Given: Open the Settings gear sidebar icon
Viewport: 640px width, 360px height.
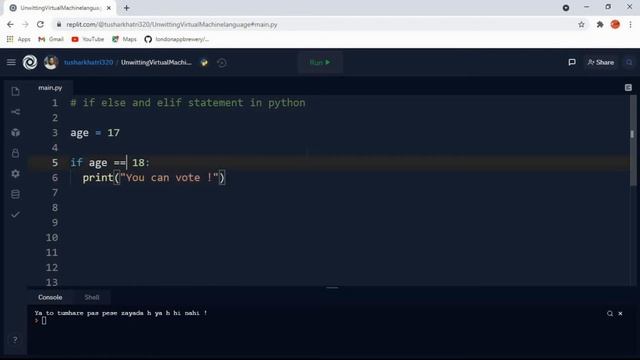Looking at the screenshot, I should (16, 173).
